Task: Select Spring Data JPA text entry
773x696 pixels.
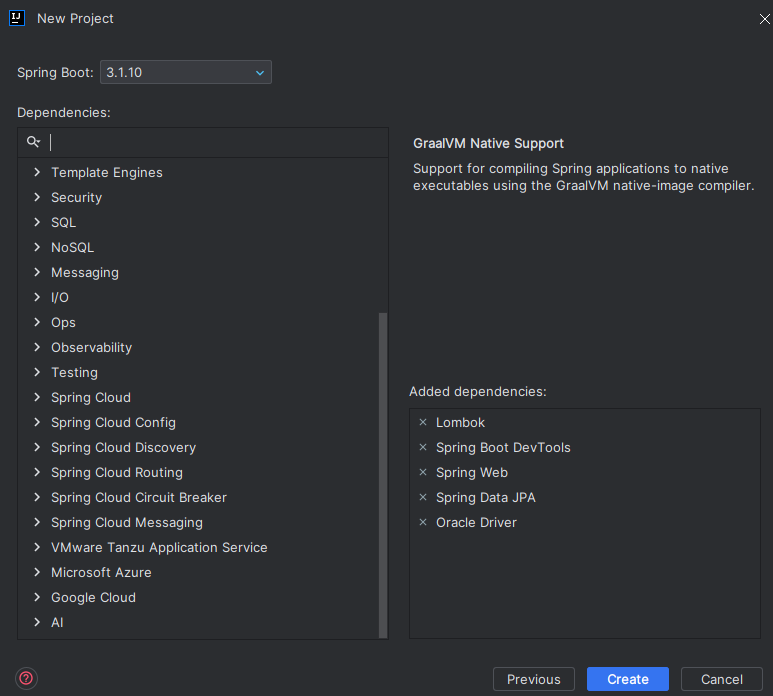Action: click(x=486, y=497)
